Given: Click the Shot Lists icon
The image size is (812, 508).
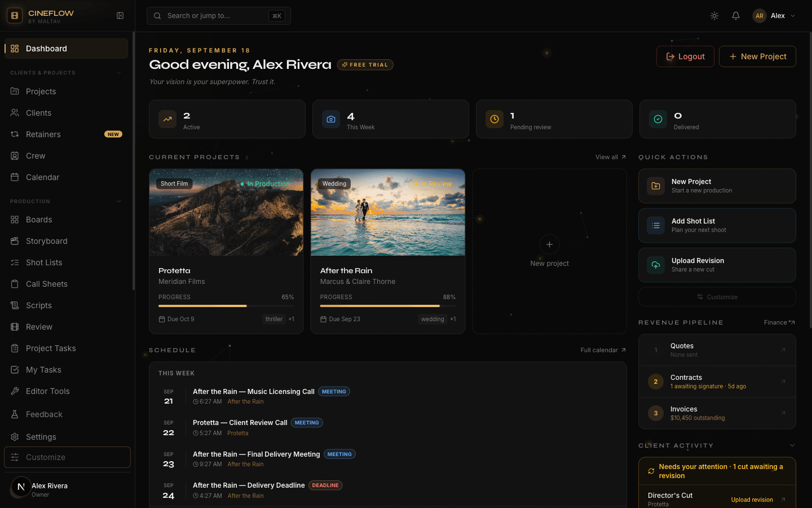Looking at the screenshot, I should pos(15,262).
